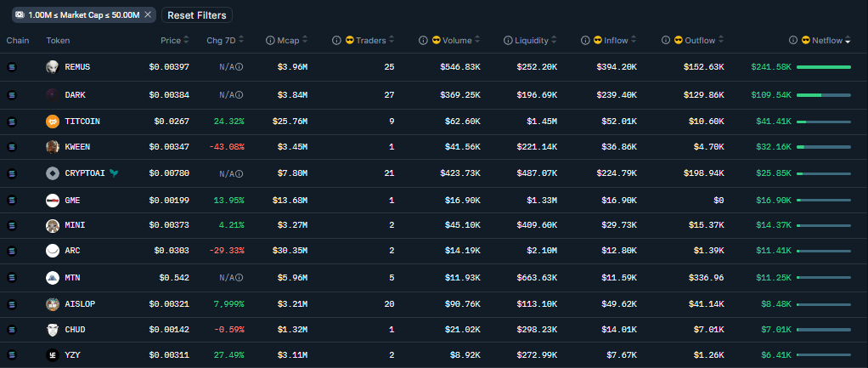Click the Solana chain icon for GME
The image size is (868, 368).
(x=12, y=200)
